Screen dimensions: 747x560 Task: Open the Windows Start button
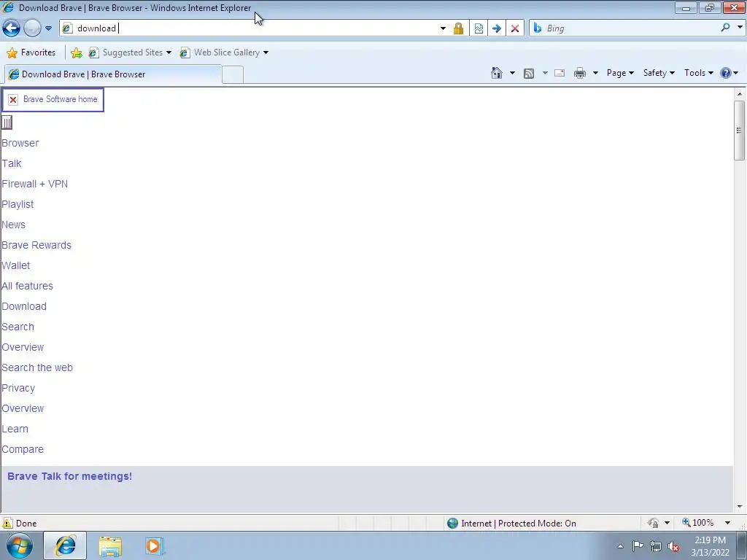point(20,545)
